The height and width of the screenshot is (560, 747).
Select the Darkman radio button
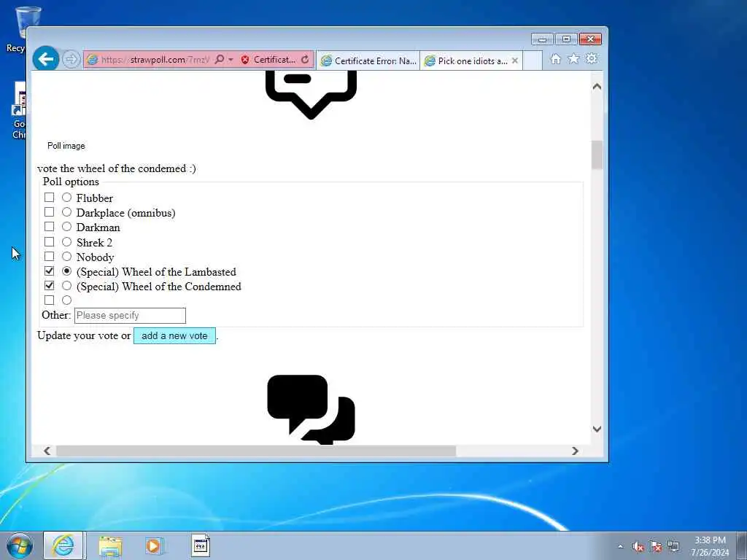(66, 227)
